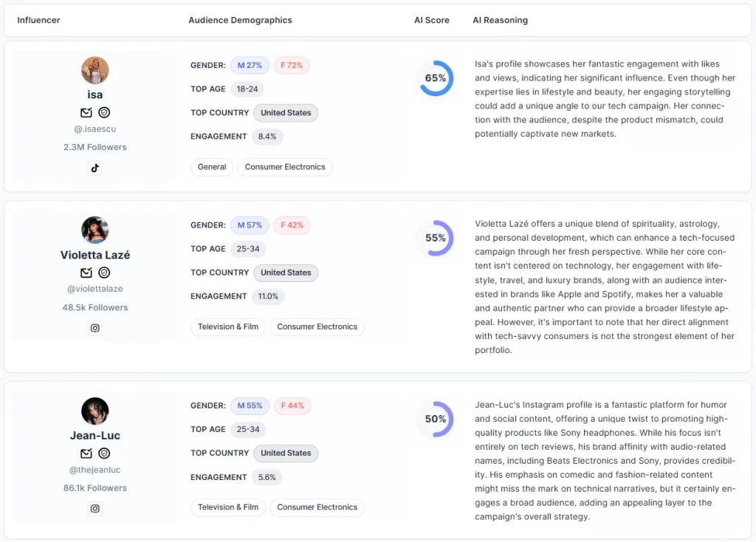Click the AI Score column header
The width and height of the screenshot is (756, 542).
point(431,20)
